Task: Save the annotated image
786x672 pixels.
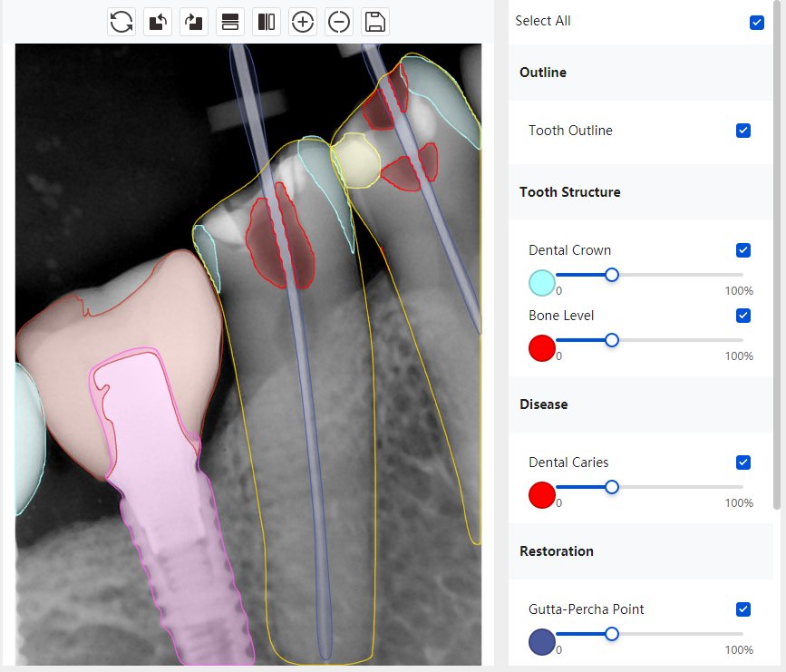Action: pyautogui.click(x=375, y=22)
